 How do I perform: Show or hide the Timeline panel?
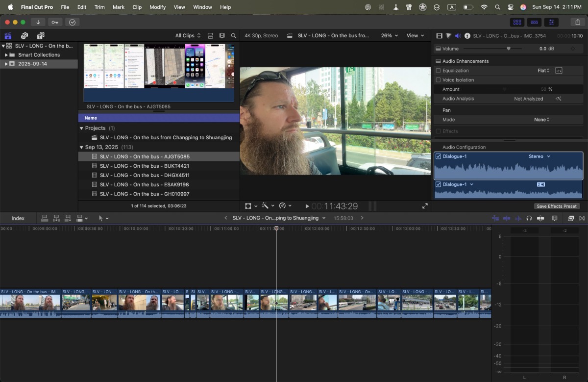tap(534, 22)
